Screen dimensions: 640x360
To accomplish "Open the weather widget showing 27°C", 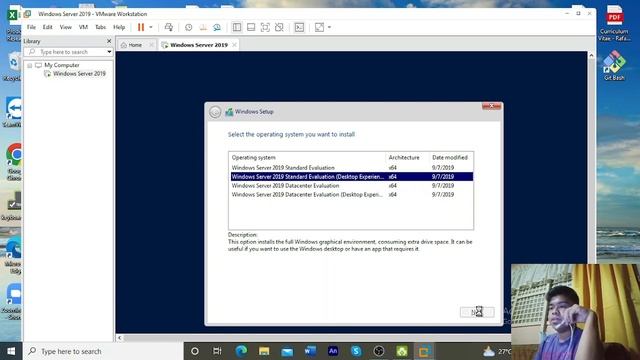I will pyautogui.click(x=496, y=351).
